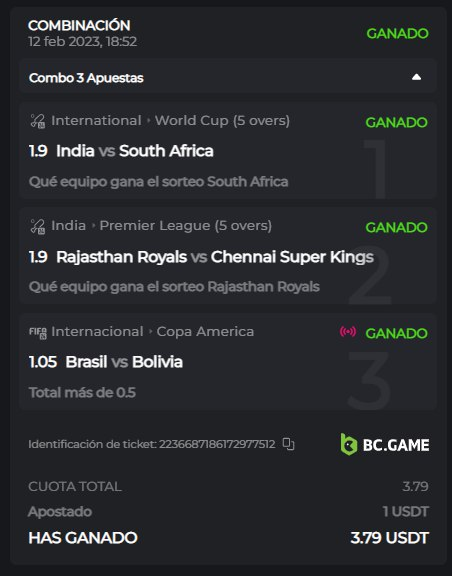Select the Premier League (5 overs) label
This screenshot has width=452, height=576.
(x=186, y=226)
